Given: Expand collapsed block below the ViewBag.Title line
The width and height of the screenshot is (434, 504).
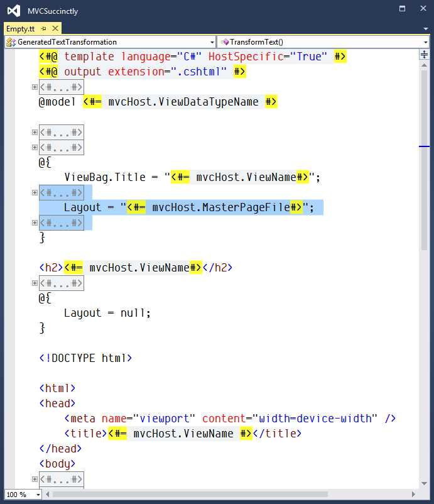Looking at the screenshot, I should click(35, 192).
